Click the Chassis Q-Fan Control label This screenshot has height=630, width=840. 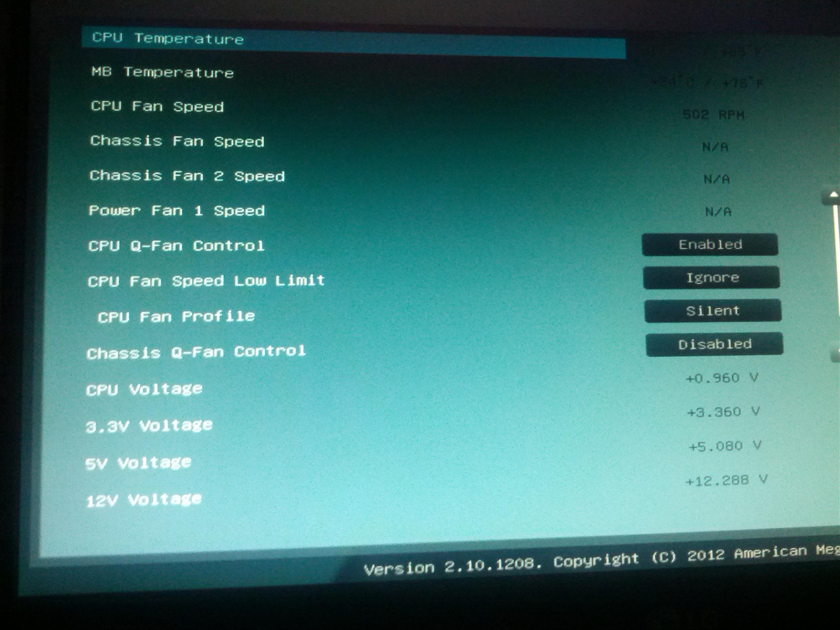pyautogui.click(x=196, y=352)
